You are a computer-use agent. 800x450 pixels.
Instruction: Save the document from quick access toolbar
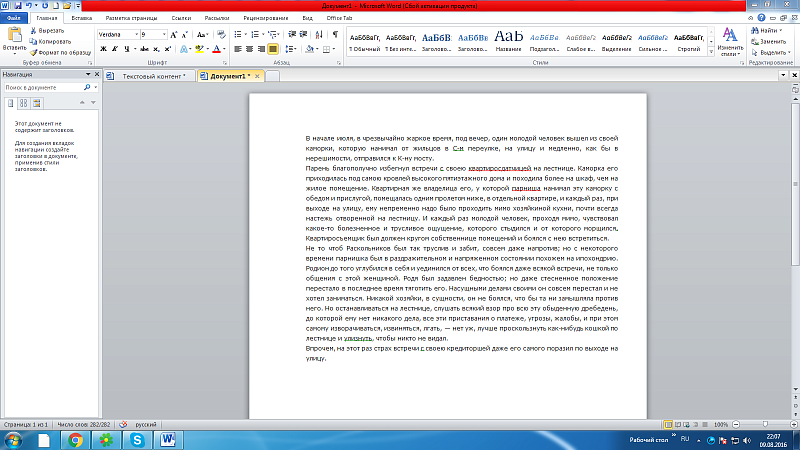18,6
